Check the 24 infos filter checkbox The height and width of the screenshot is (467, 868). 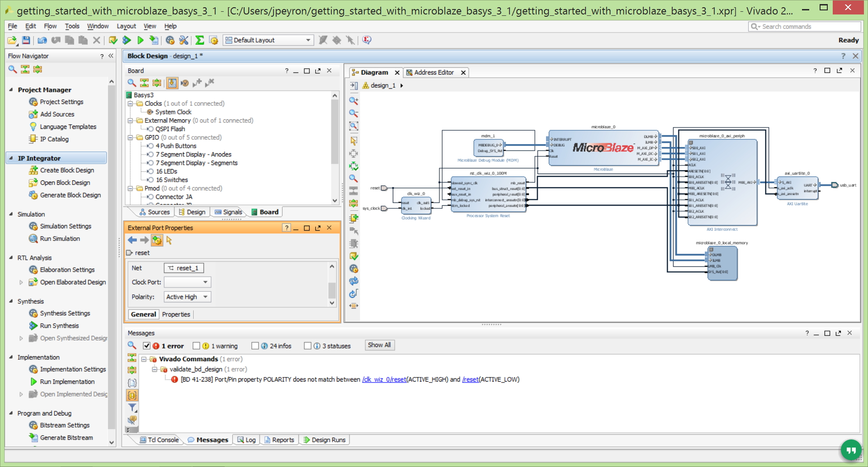[255, 346]
